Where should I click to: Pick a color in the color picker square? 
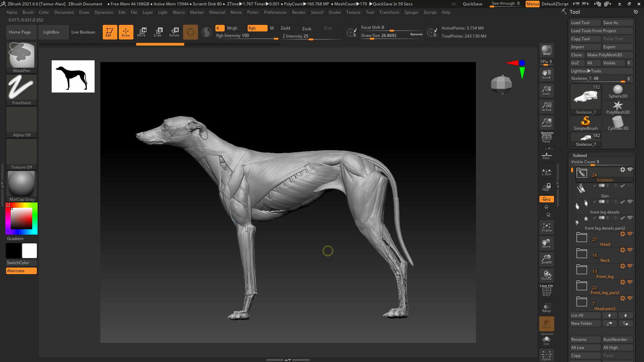pyautogui.click(x=21, y=219)
